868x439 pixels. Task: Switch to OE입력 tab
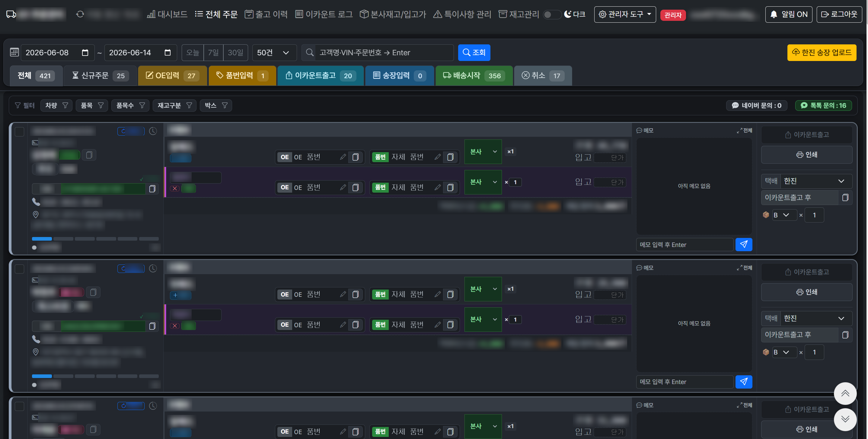coord(172,75)
